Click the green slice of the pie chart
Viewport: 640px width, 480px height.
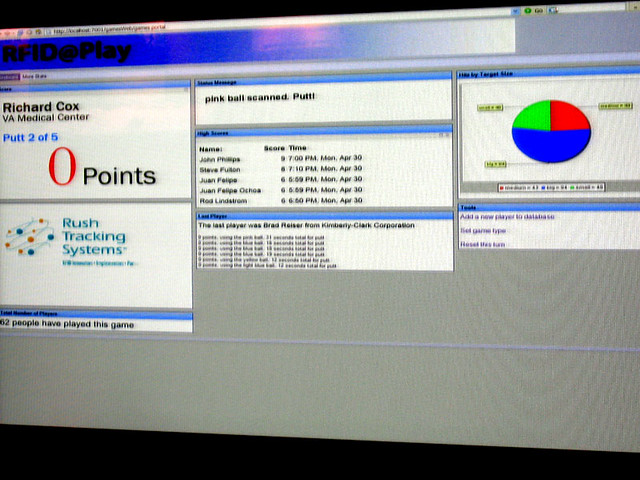tap(533, 115)
